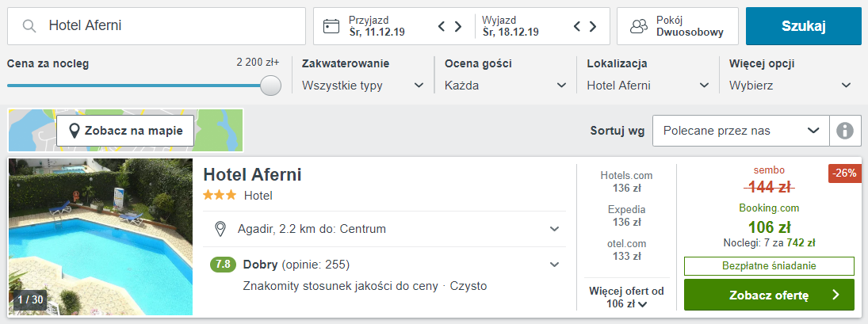
Task: Open the arrival date calendar icon
Action: [x=331, y=26]
